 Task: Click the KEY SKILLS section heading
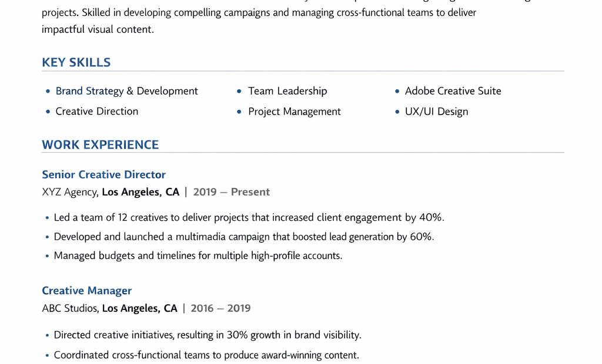pyautogui.click(x=76, y=62)
